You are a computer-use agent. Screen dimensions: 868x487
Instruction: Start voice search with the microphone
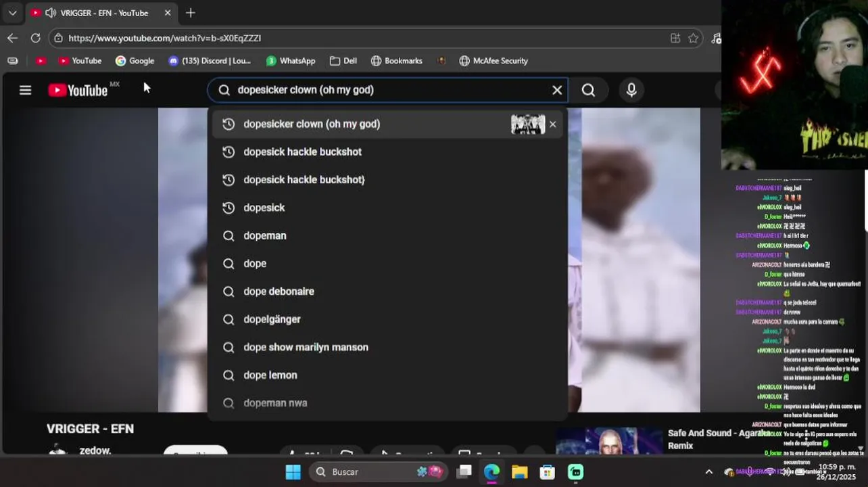coord(631,90)
